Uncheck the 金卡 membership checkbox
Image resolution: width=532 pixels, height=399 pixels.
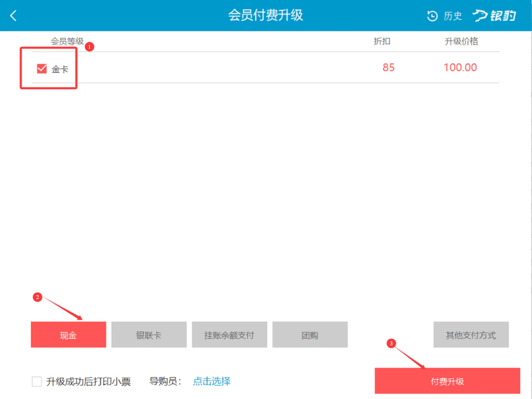coord(42,69)
